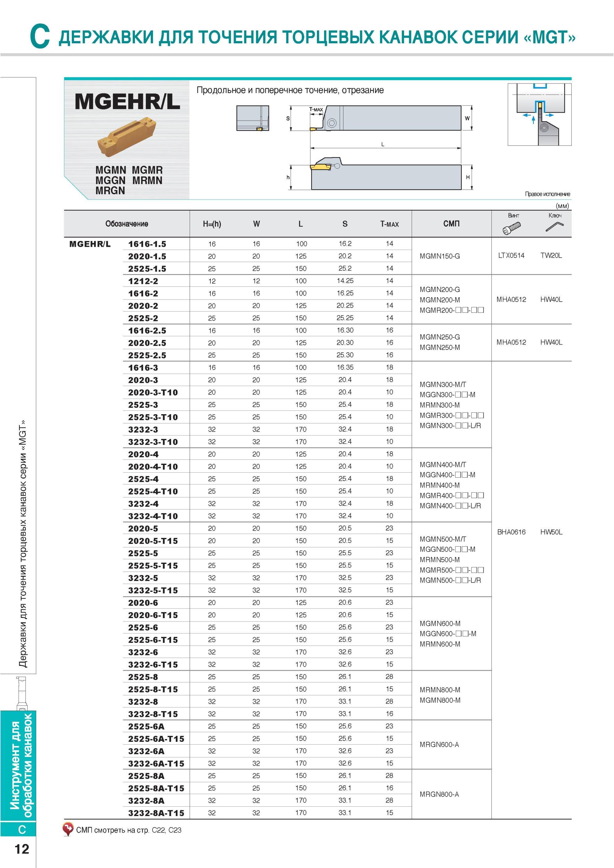The image size is (614, 868).
Task: Click the S value '14.25'
Action: point(345,281)
